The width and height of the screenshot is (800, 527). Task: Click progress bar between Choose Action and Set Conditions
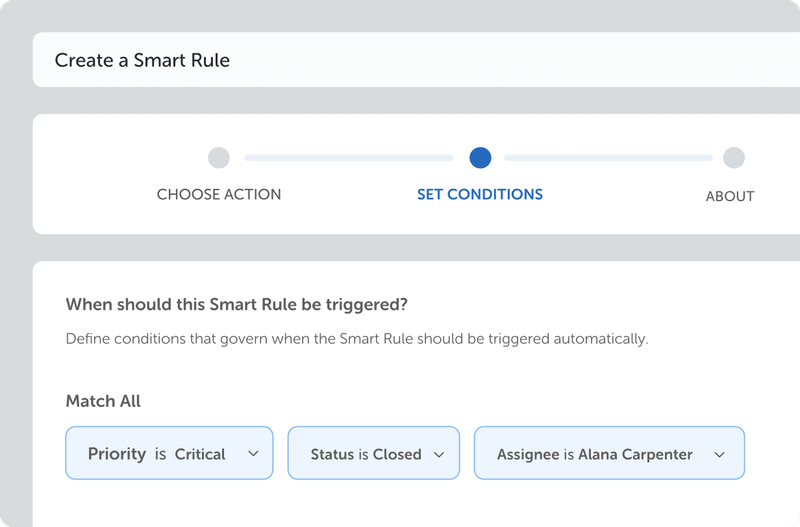coord(348,158)
